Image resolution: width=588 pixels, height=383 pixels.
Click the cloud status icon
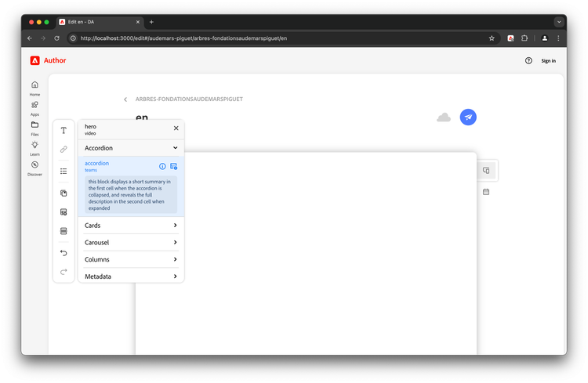[444, 117]
